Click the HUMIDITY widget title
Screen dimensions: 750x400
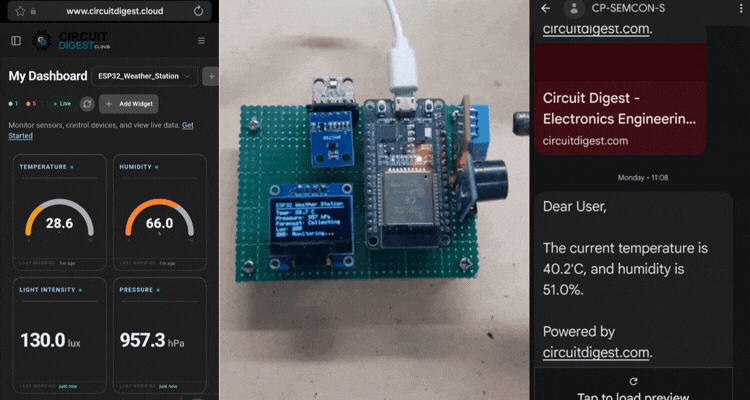point(135,167)
